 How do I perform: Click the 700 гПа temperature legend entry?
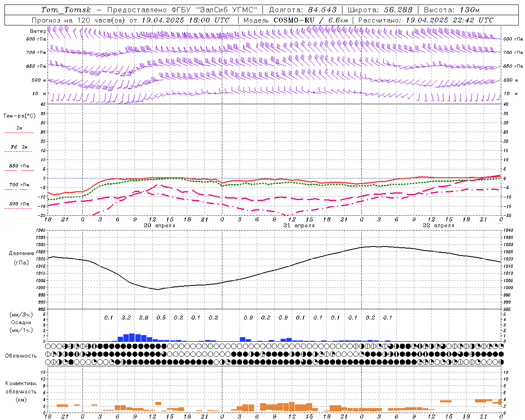coord(19,185)
